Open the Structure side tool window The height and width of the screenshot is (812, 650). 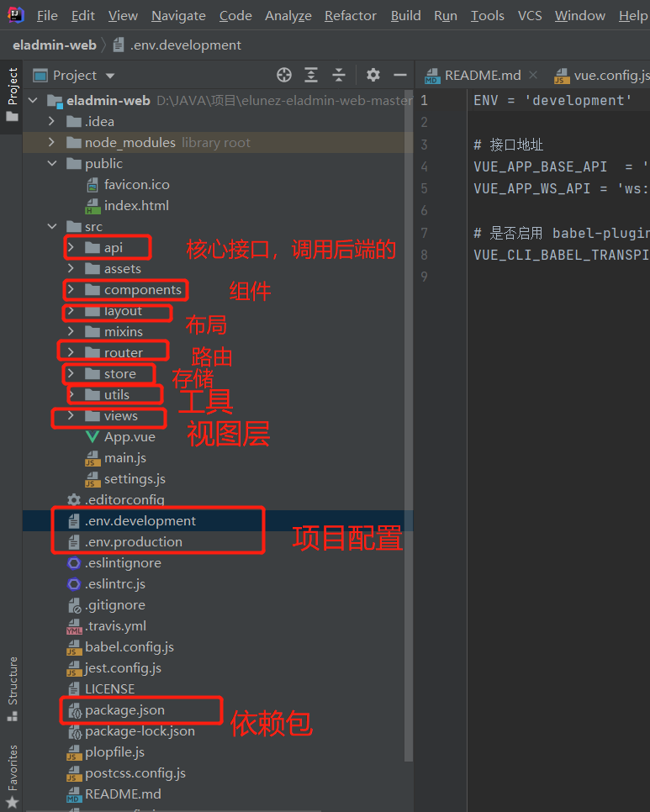tap(12, 688)
